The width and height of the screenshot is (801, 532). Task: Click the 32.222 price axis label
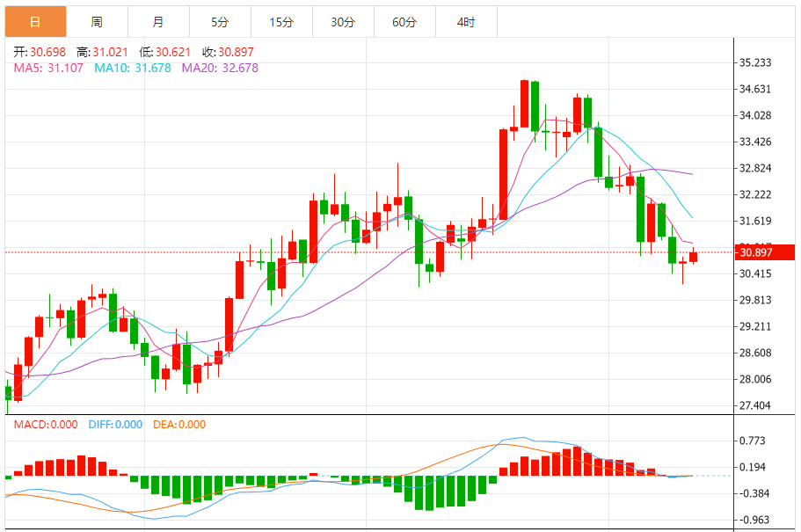click(x=755, y=194)
